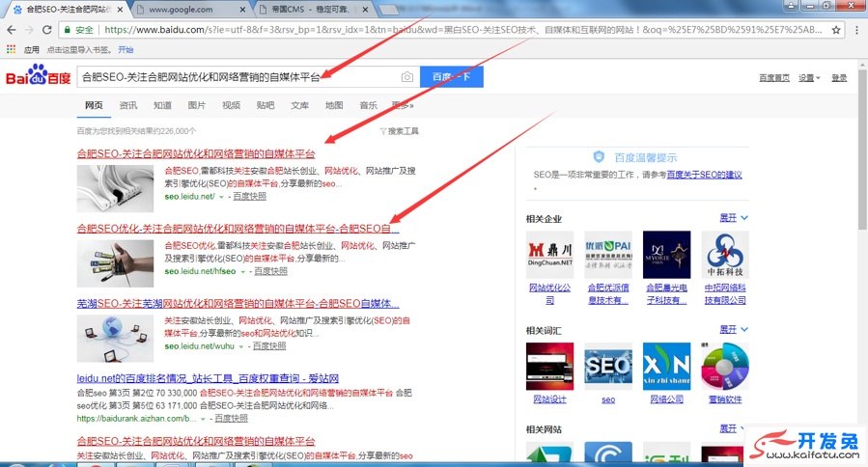Open image search camera icon in search box

[406, 77]
